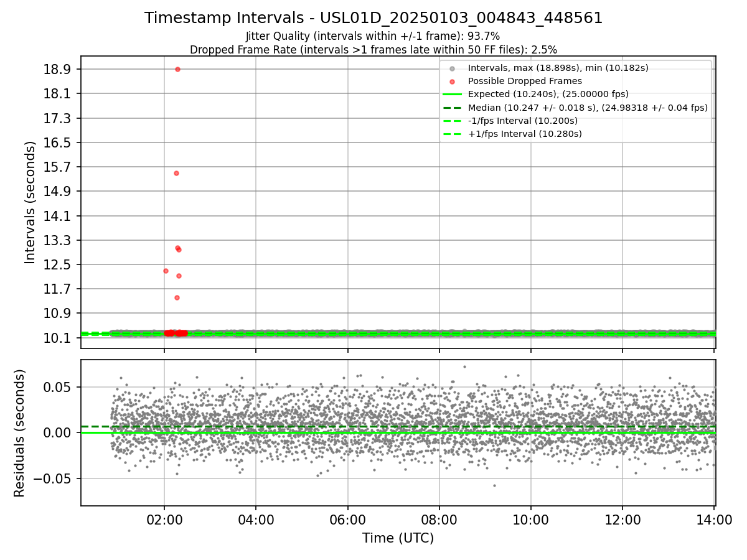Click the highest residual outlier above 0.05

click(x=464, y=366)
